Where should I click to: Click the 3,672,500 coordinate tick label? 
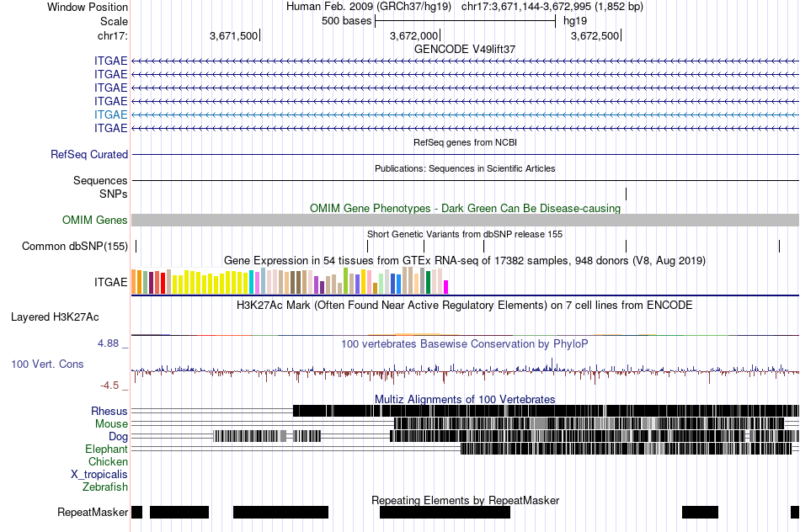coord(595,35)
